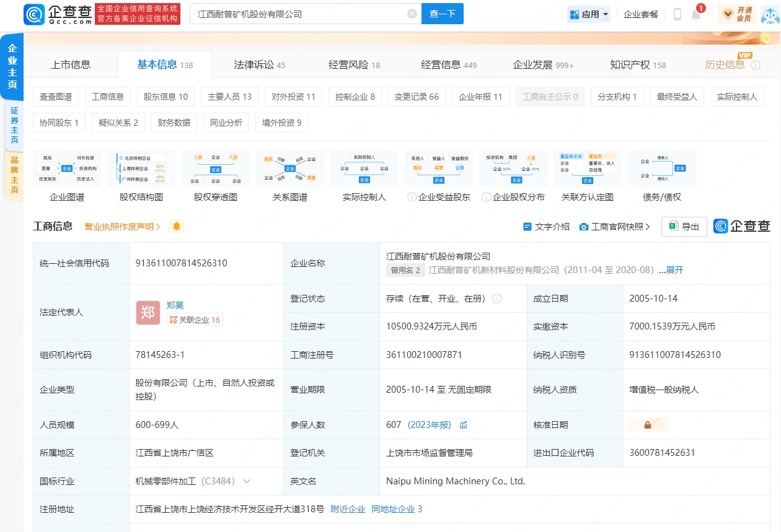Click the info icon before 企业股权分布
The width and height of the screenshot is (781, 532).
click(486, 198)
